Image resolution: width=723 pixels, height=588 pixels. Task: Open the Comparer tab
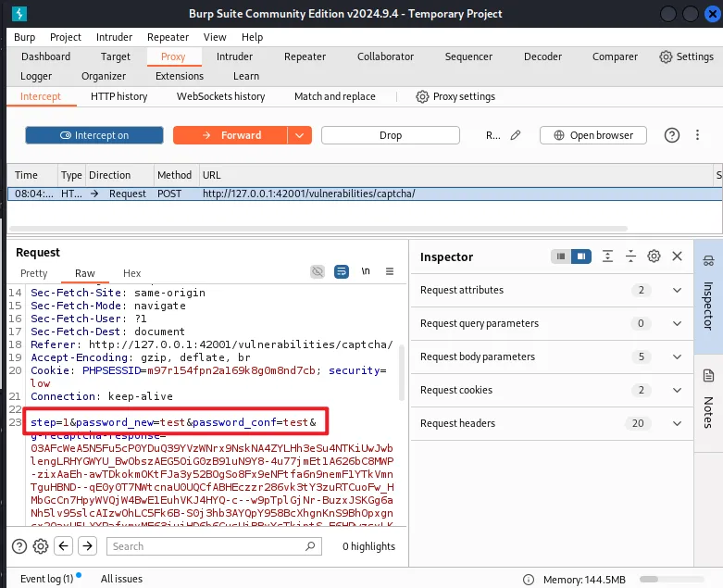point(615,56)
